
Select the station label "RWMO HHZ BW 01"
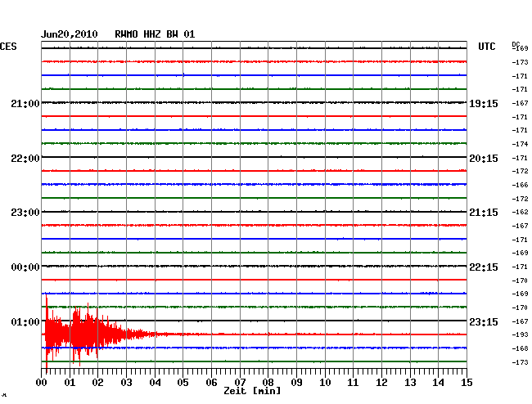pos(155,34)
